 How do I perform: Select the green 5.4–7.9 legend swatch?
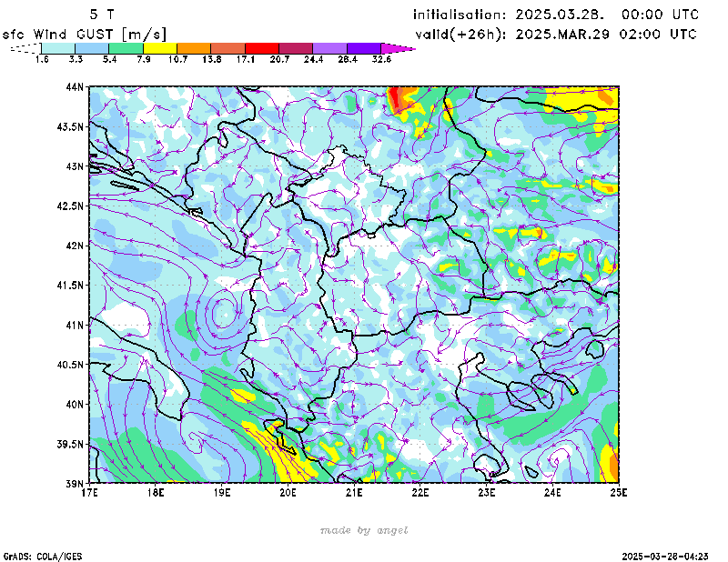[126, 47]
